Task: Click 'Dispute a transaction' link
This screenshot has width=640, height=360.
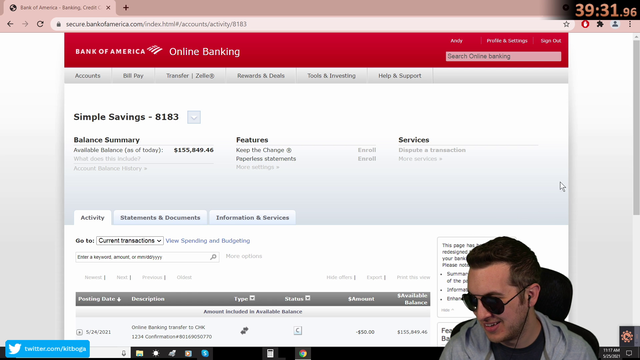Action: tap(432, 150)
